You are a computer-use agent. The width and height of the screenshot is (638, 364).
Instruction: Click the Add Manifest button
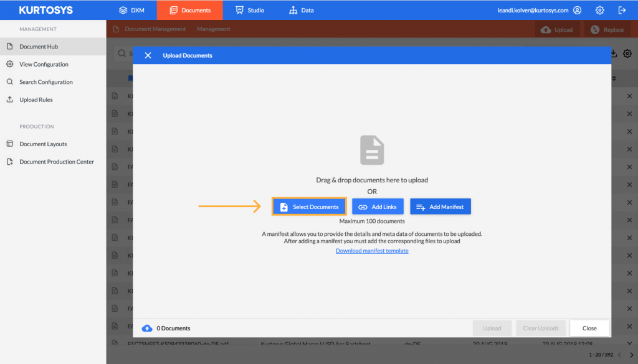(440, 207)
